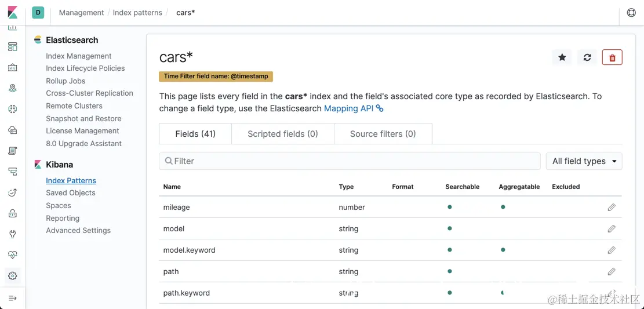Open Stack Monitoring heartbeat icon
Screen dimensions: 644x309
point(13,255)
